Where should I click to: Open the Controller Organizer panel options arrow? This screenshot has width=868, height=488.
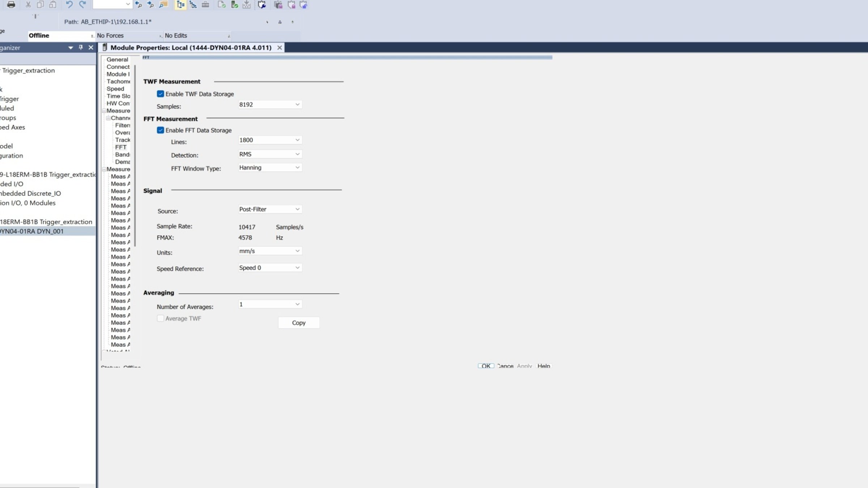click(x=71, y=48)
